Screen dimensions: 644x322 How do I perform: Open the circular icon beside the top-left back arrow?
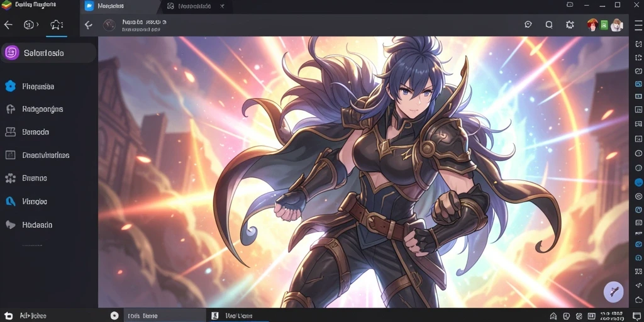point(29,25)
